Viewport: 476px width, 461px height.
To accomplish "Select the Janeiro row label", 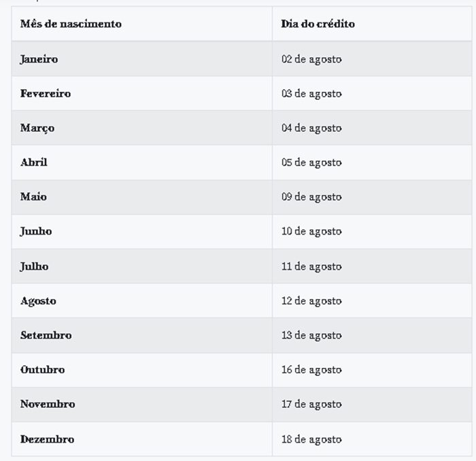I will pos(39,59).
